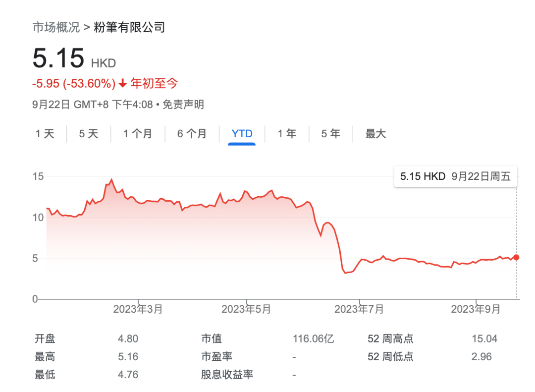Screen dimensions: 535x392
Task: Click the red endpoint dot on the chart
Action: tap(516, 257)
